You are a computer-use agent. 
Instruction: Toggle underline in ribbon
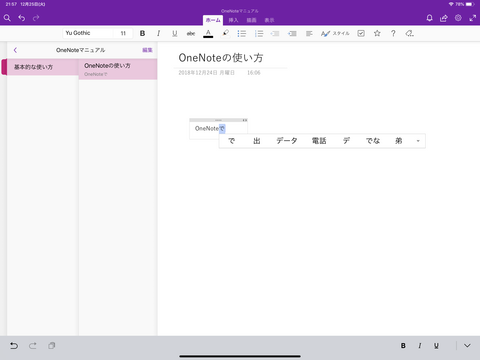pos(174,33)
